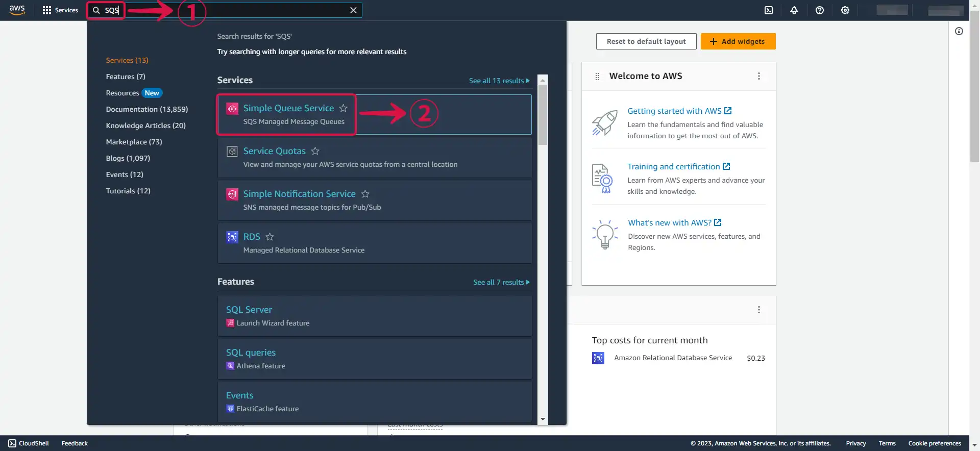
Task: Filter results by Marketplace (73)
Action: [x=134, y=142]
